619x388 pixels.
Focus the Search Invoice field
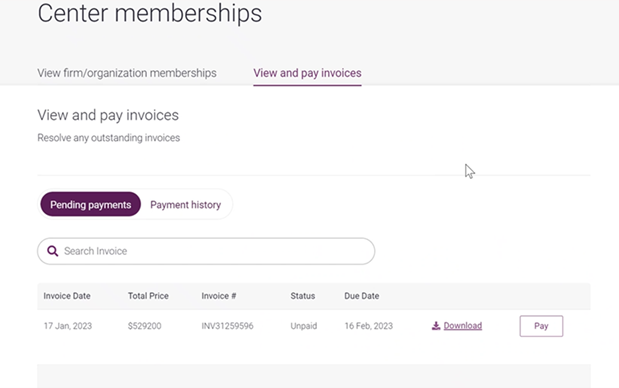tap(206, 251)
